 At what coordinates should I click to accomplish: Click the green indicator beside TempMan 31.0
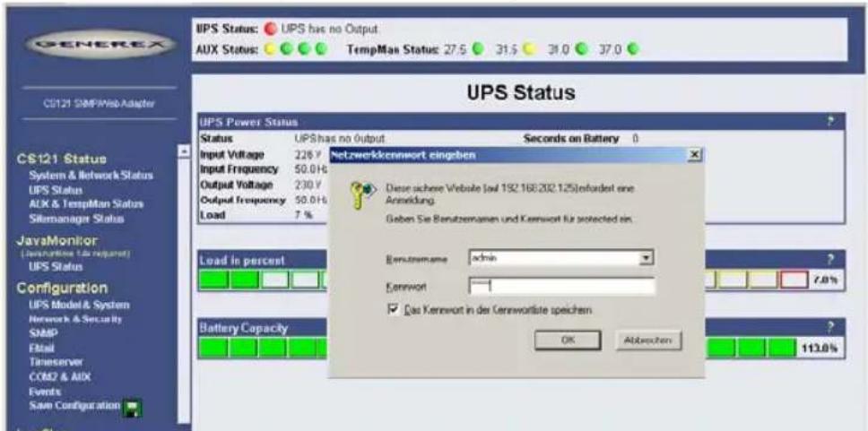(581, 50)
